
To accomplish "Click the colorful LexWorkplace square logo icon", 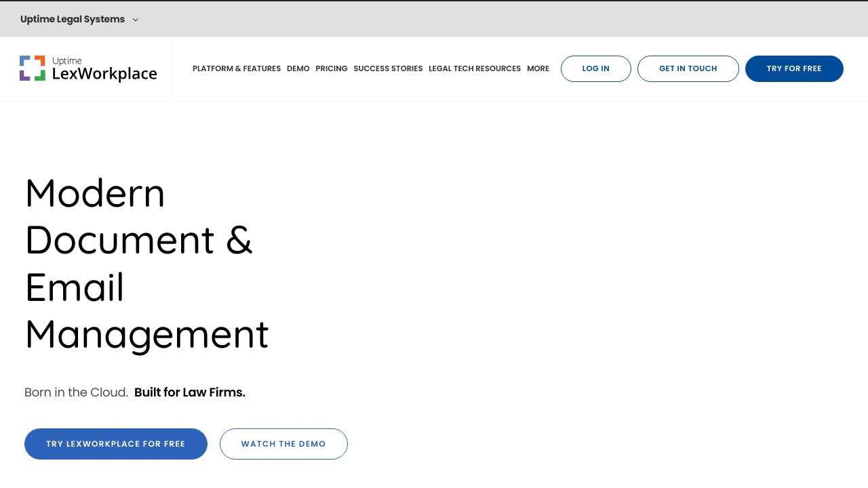I will 33,68.
